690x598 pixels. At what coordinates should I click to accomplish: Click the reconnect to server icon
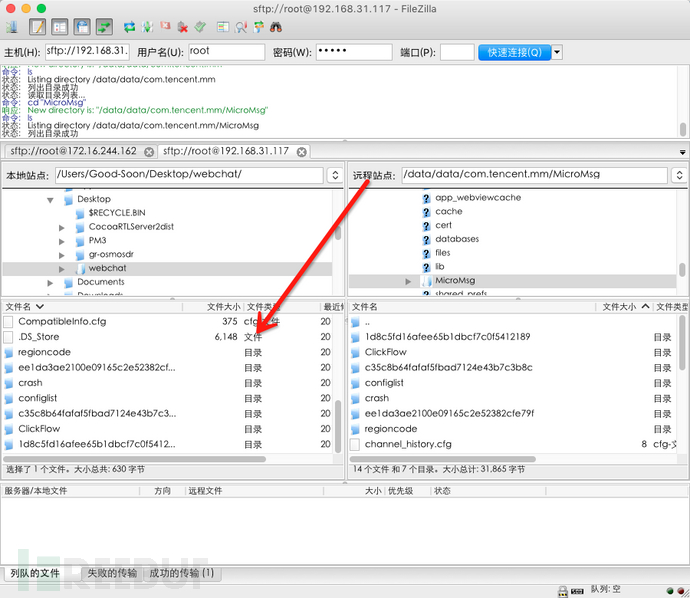(201, 26)
